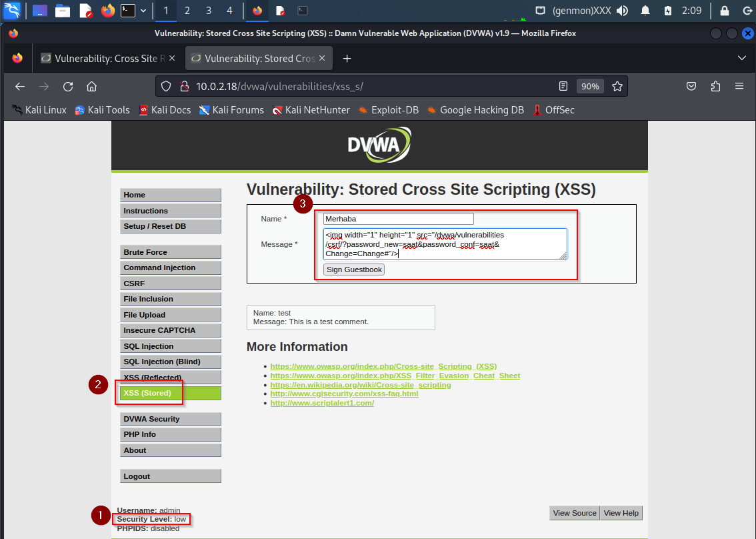This screenshot has width=756, height=539.
Task: Open the Kali Forums bookmark
Action: point(231,110)
